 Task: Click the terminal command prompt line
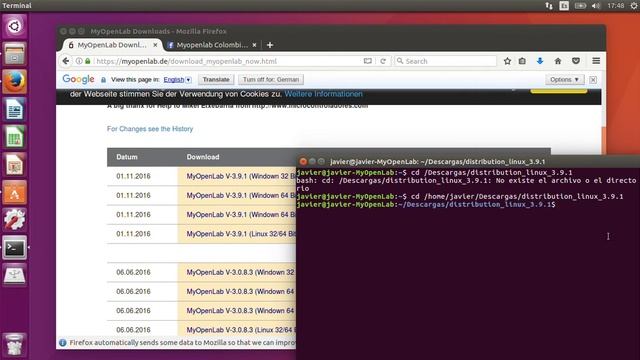(426, 204)
